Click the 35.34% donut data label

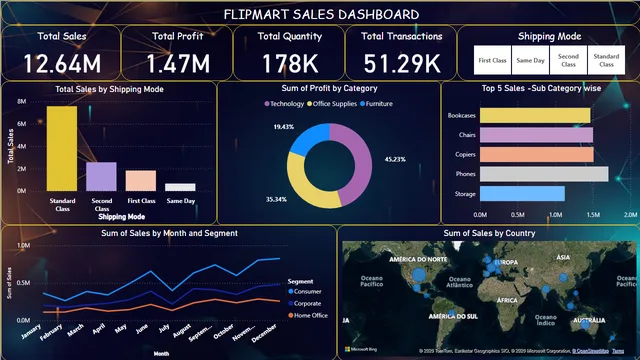276,200
